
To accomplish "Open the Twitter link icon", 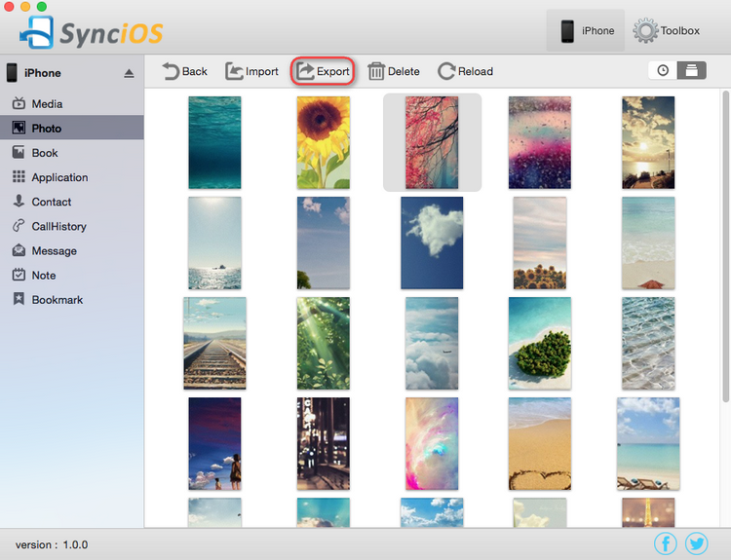I will pos(697,543).
